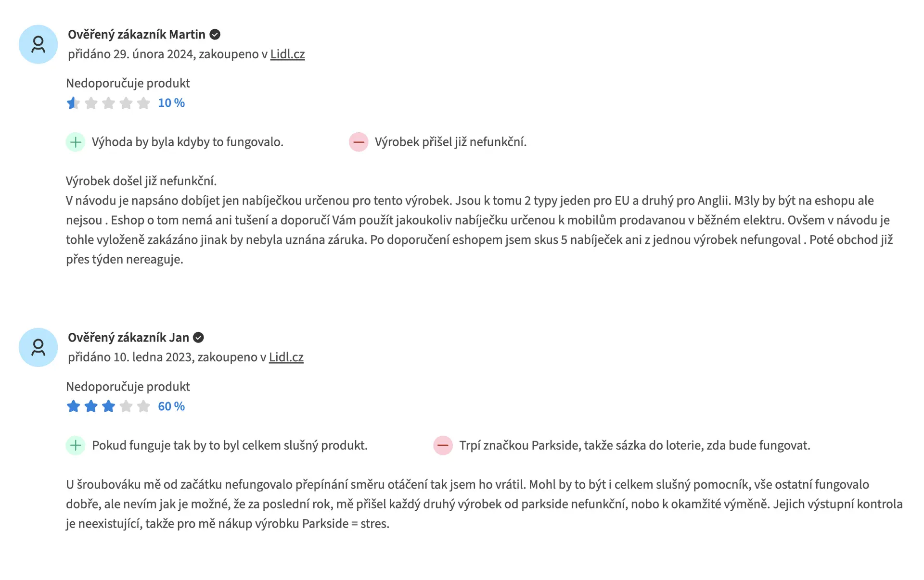Click red minus icon in Martin's review
The height and width of the screenshot is (580, 924).
[x=359, y=142]
